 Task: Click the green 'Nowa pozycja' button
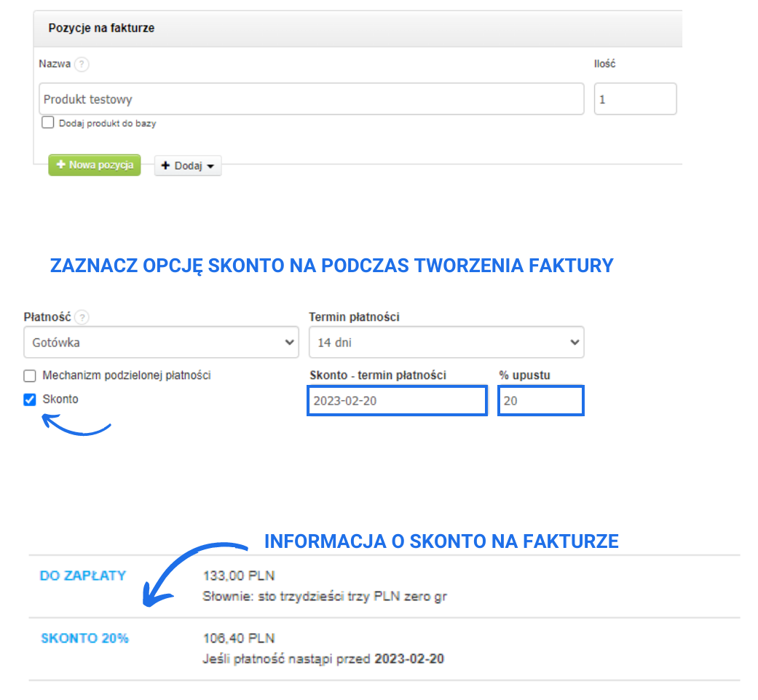tap(95, 165)
